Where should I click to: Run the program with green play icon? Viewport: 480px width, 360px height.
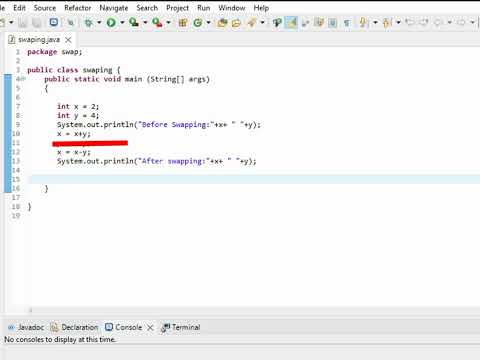pos(111,23)
